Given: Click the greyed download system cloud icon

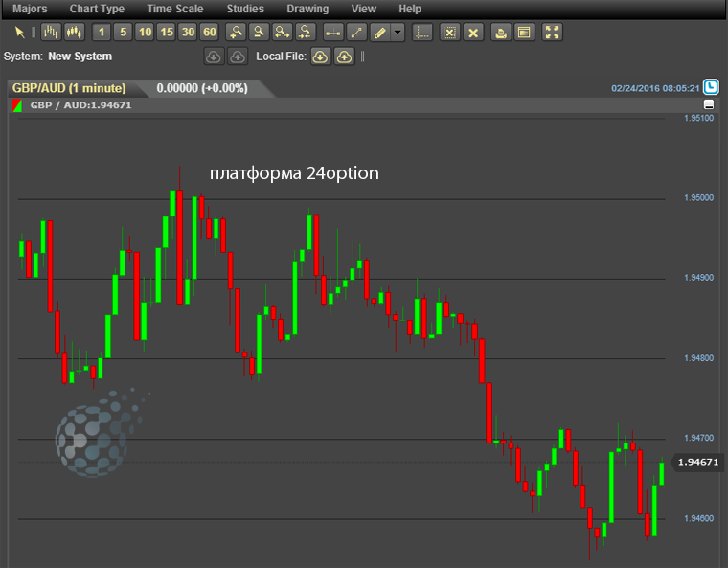Looking at the screenshot, I should 214,57.
